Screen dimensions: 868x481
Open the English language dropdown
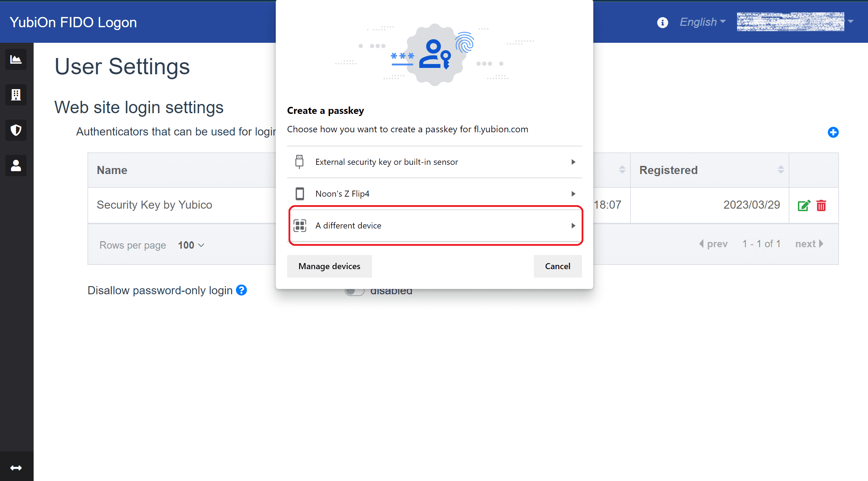coord(703,22)
